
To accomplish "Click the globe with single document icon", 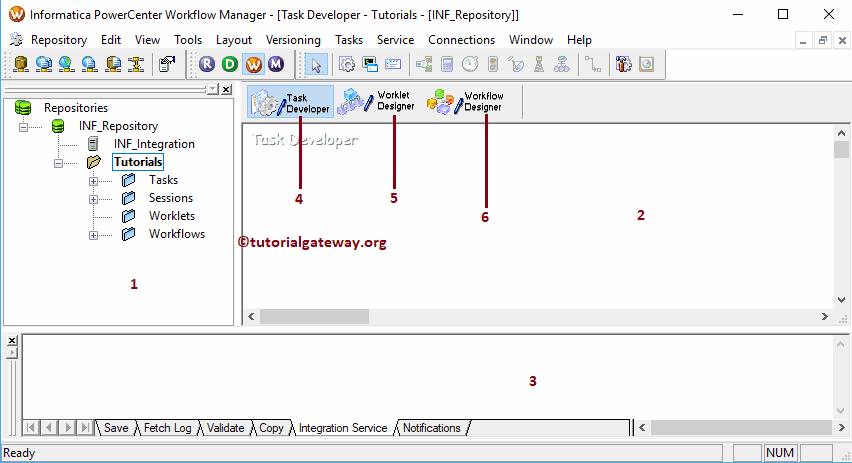I will [x=89, y=64].
